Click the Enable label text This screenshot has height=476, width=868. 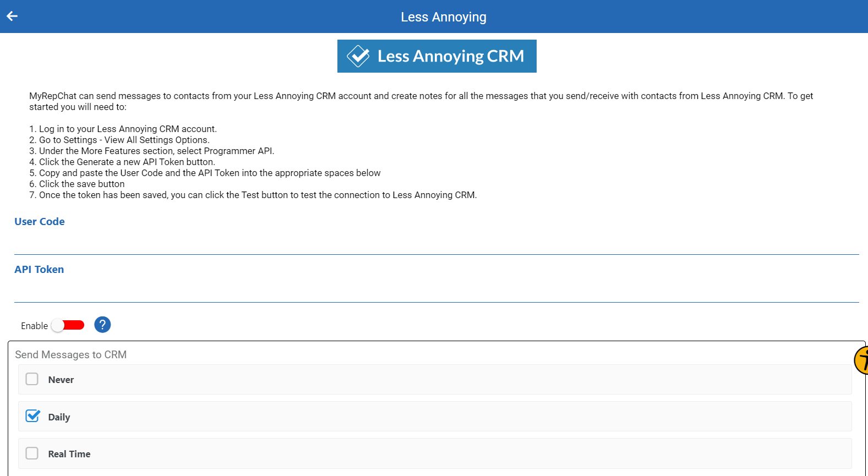[x=34, y=326]
